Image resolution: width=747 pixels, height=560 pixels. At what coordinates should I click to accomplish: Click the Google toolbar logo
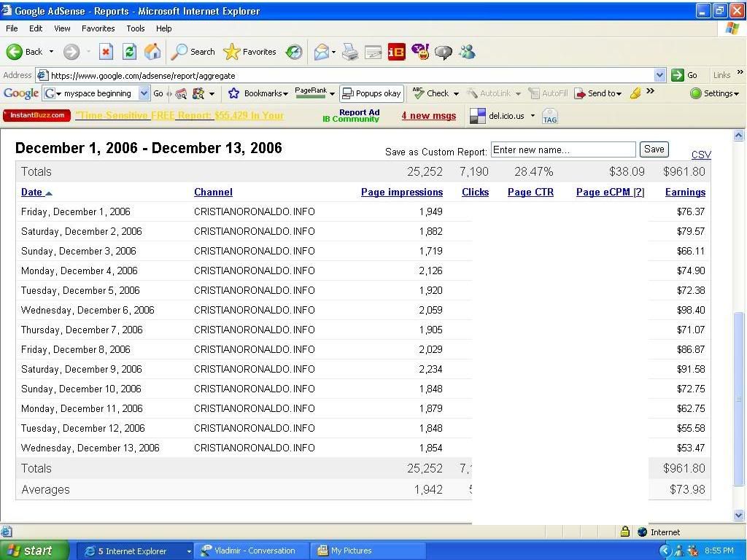click(21, 93)
